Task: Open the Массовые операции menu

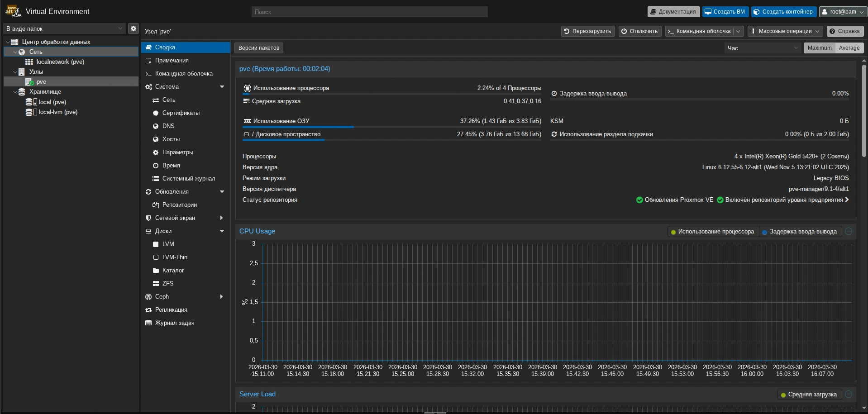Action: click(x=785, y=31)
